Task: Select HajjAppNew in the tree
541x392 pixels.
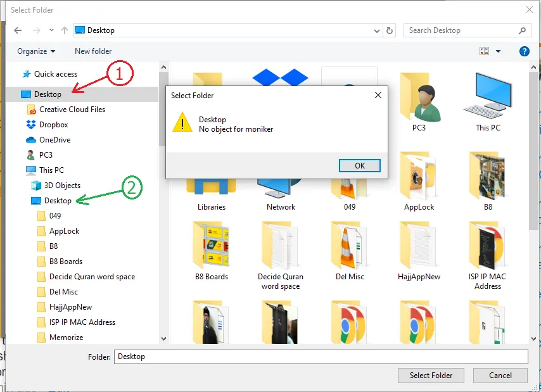Action: click(65, 307)
